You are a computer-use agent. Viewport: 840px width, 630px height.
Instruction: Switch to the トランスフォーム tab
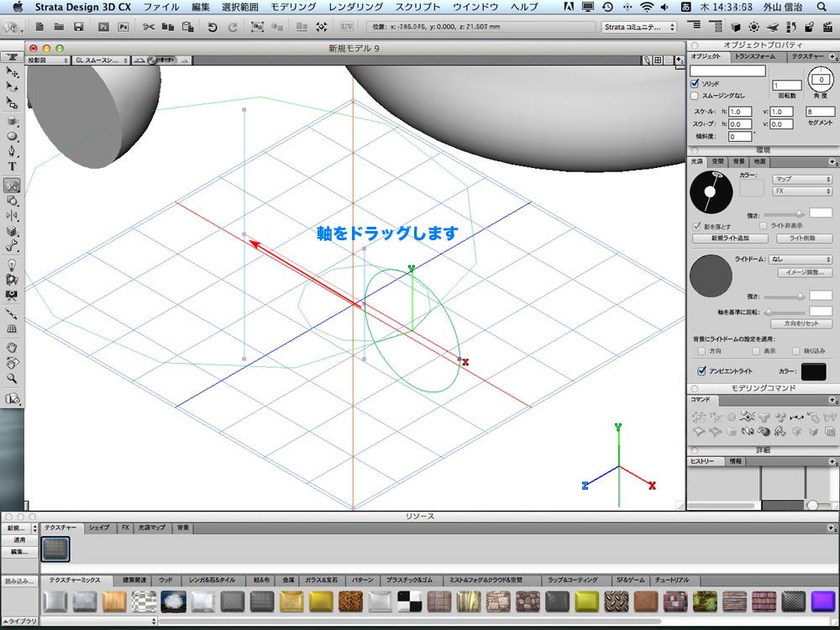coord(754,56)
